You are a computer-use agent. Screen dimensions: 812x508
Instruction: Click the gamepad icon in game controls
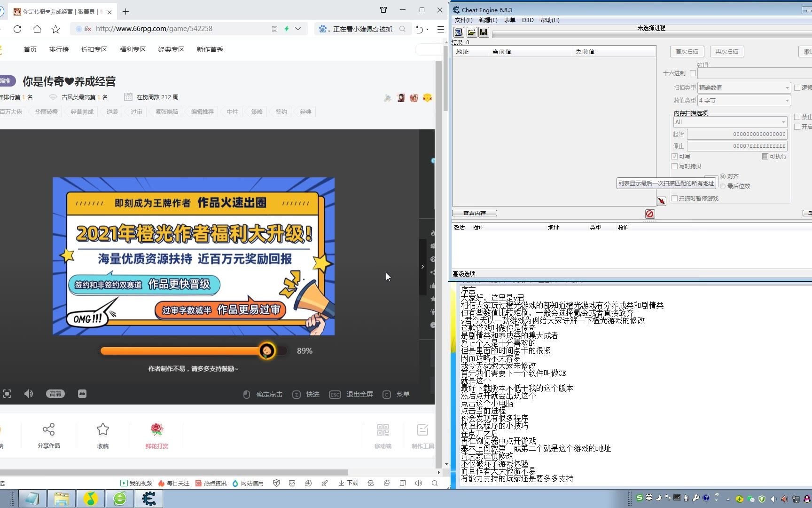82,394
